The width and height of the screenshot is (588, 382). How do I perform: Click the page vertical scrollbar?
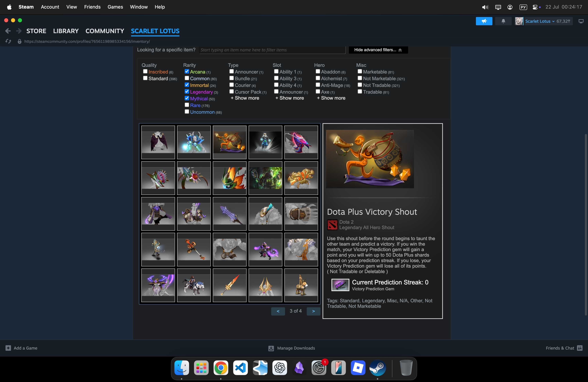(586, 224)
